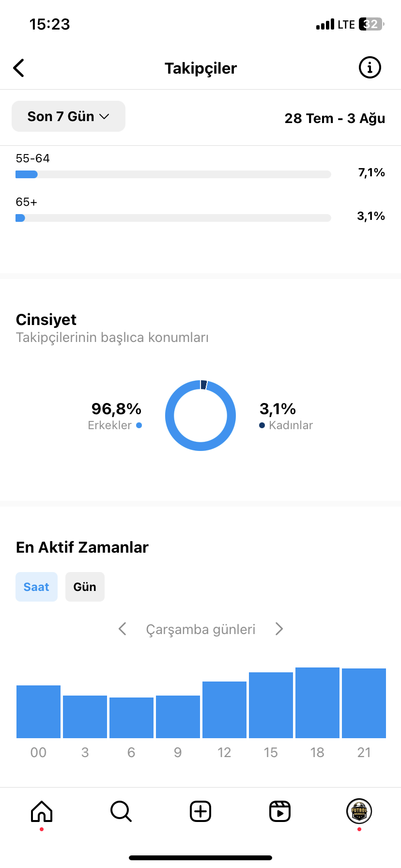Screen dimensions: 401x868
Task: Tap the 00 hour bar in chart
Action: coord(38,712)
